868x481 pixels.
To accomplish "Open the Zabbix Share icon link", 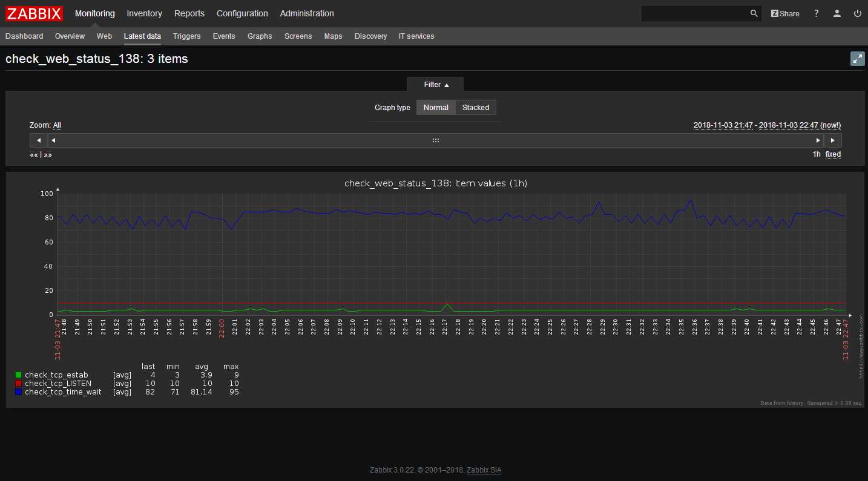I will [x=784, y=13].
